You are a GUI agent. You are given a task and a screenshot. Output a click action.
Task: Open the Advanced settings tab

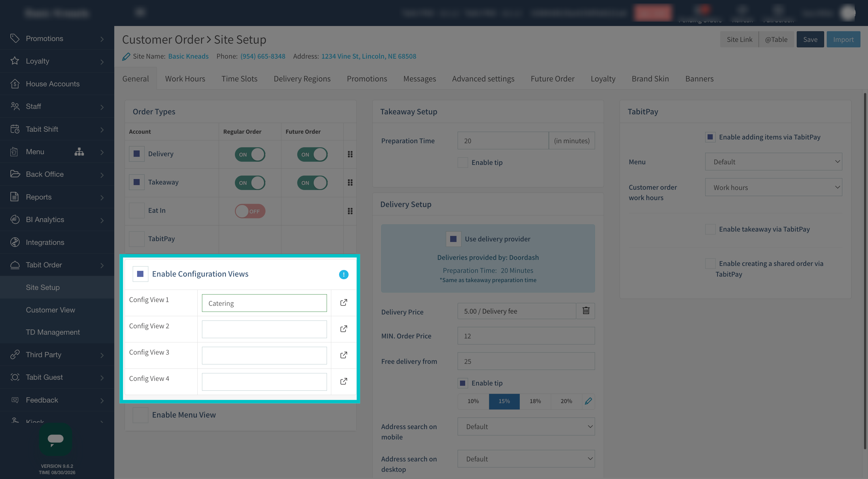pyautogui.click(x=483, y=79)
